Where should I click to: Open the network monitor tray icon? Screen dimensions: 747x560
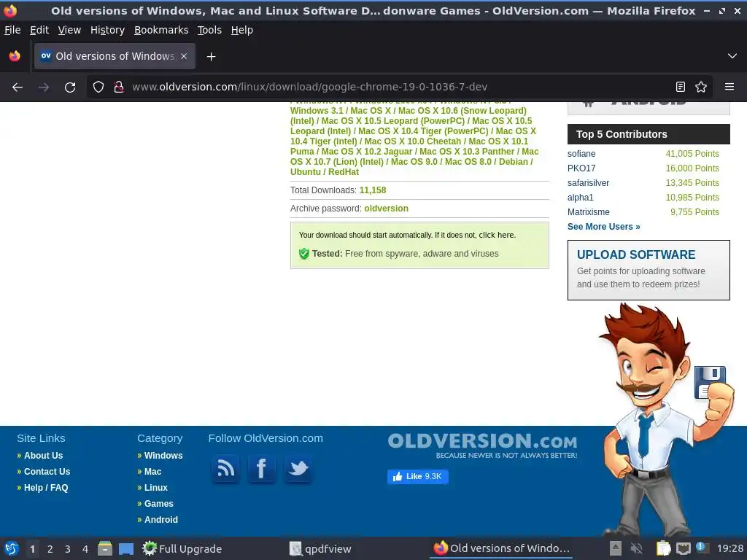(684, 548)
